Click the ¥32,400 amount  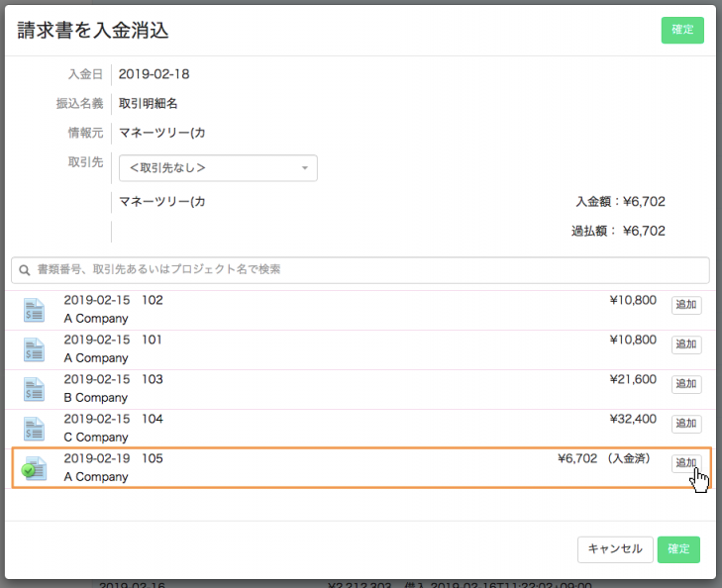click(x=633, y=419)
